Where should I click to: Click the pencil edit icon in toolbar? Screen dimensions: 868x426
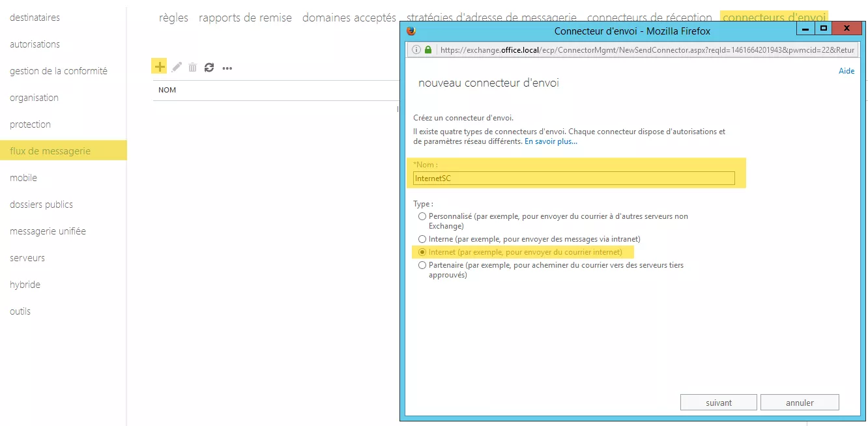pyautogui.click(x=177, y=67)
